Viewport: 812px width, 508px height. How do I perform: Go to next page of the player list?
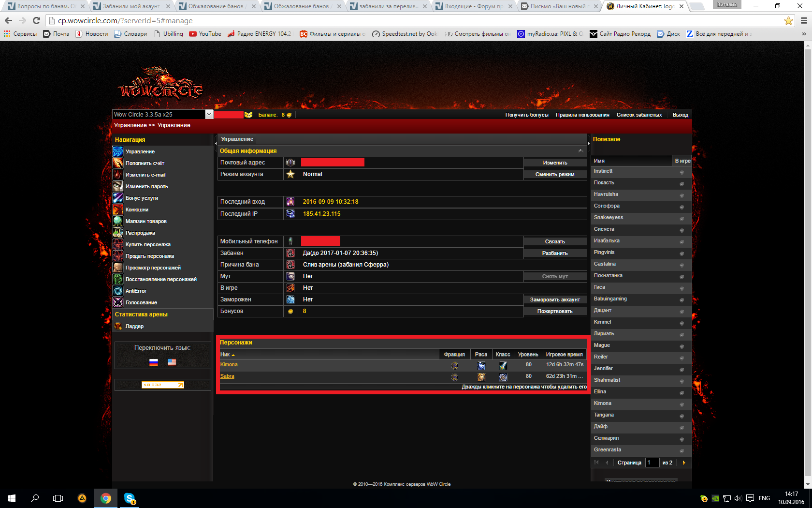point(684,463)
